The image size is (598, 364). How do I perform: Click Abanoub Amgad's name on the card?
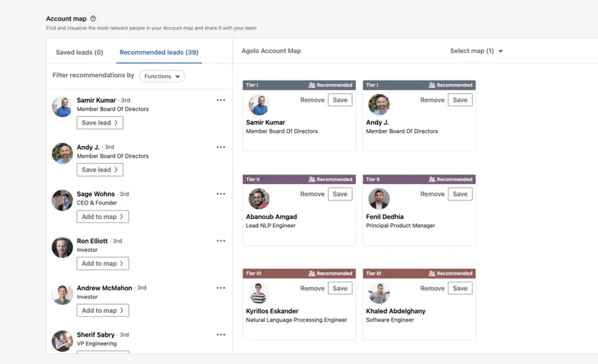pos(271,217)
